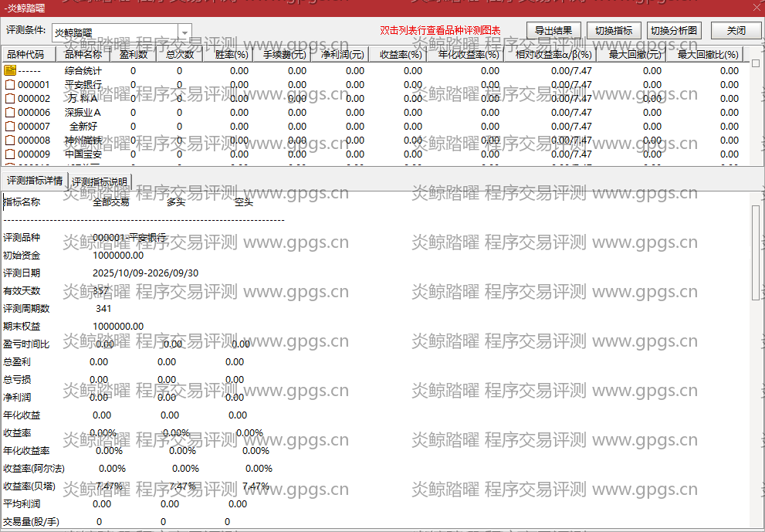
Task: Click the icon beside stock code 000006
Action: [x=10, y=112]
